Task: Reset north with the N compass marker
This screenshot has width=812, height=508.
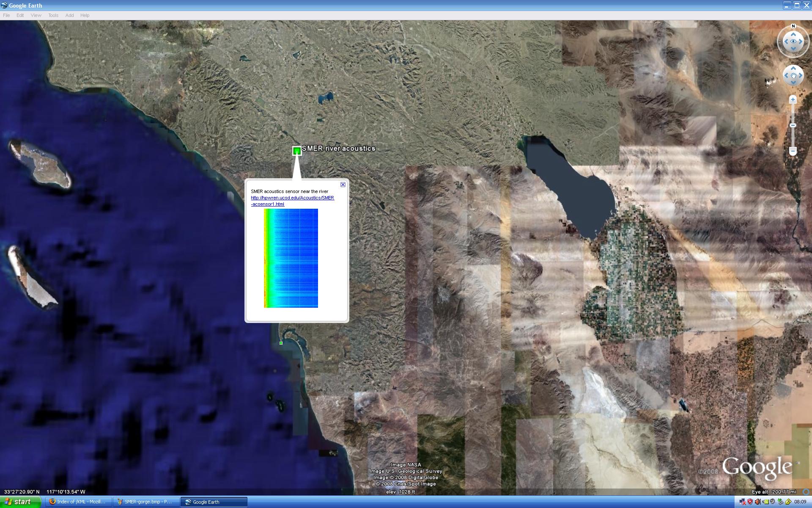Action: pos(793,26)
